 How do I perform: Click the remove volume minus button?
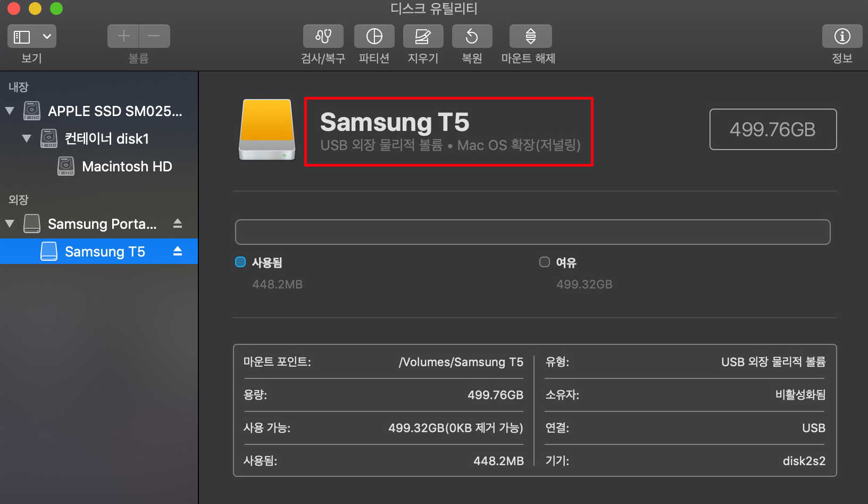tap(154, 36)
